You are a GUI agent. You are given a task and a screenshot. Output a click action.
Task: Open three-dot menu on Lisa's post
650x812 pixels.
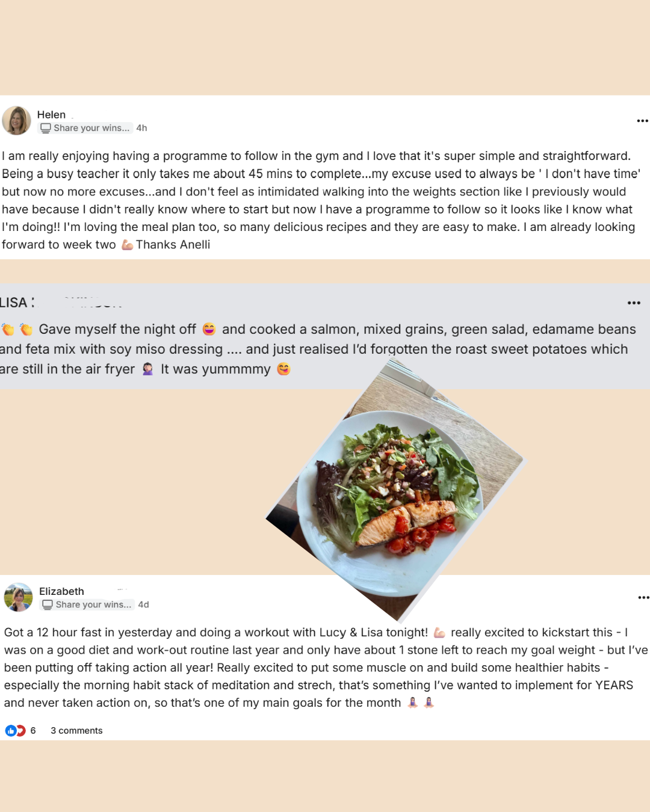tap(634, 303)
